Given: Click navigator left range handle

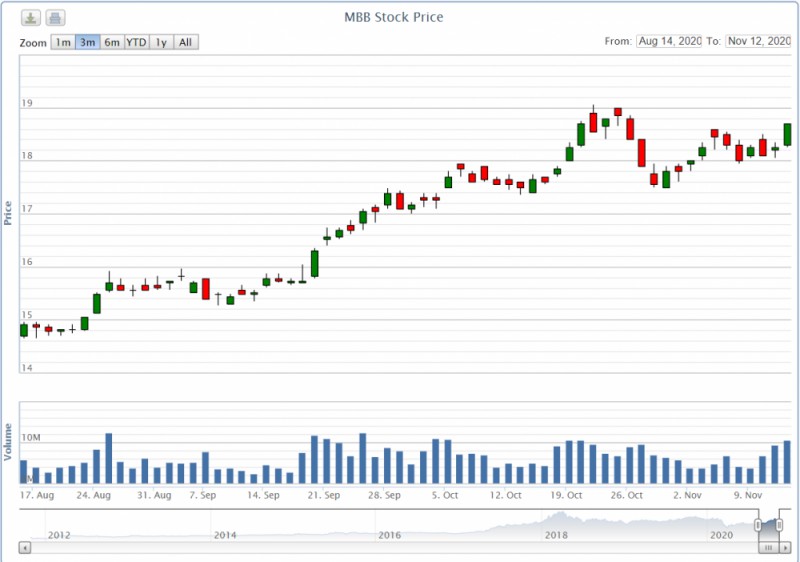Looking at the screenshot, I should [x=759, y=524].
